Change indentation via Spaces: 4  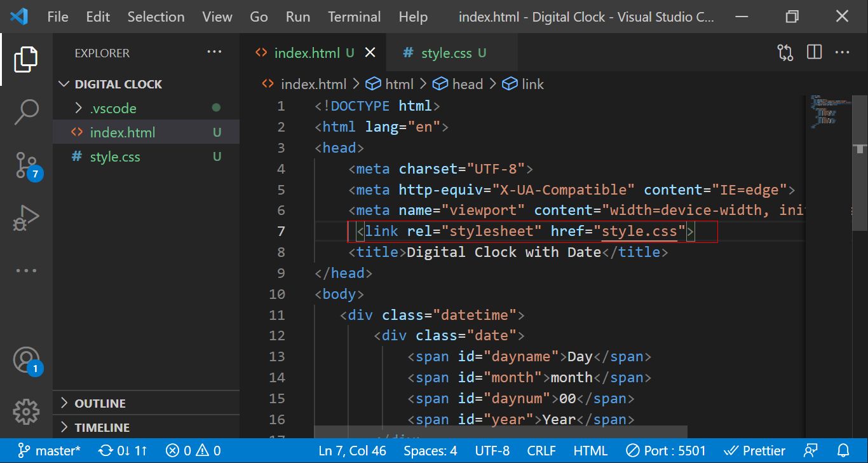430,451
